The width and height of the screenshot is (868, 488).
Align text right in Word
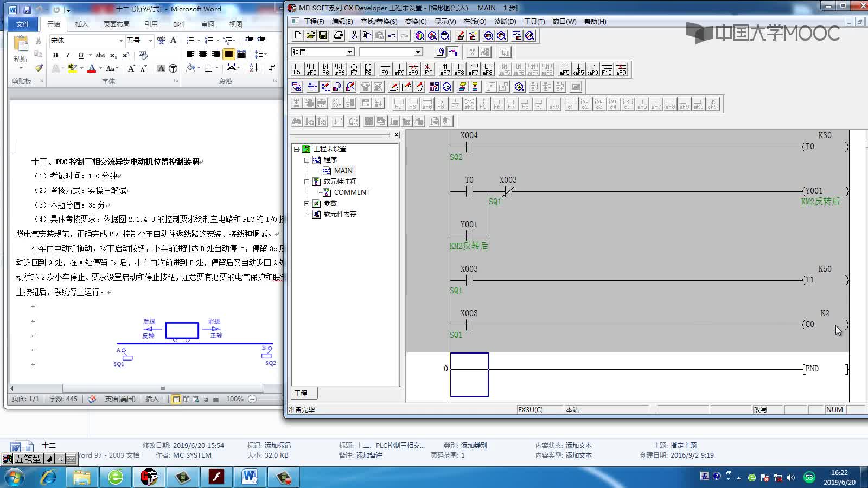(216, 54)
